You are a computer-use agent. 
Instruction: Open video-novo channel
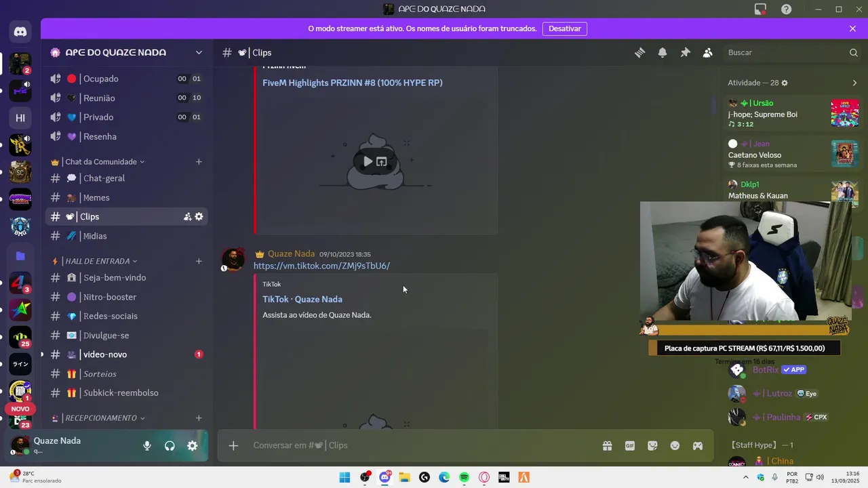coord(126,354)
